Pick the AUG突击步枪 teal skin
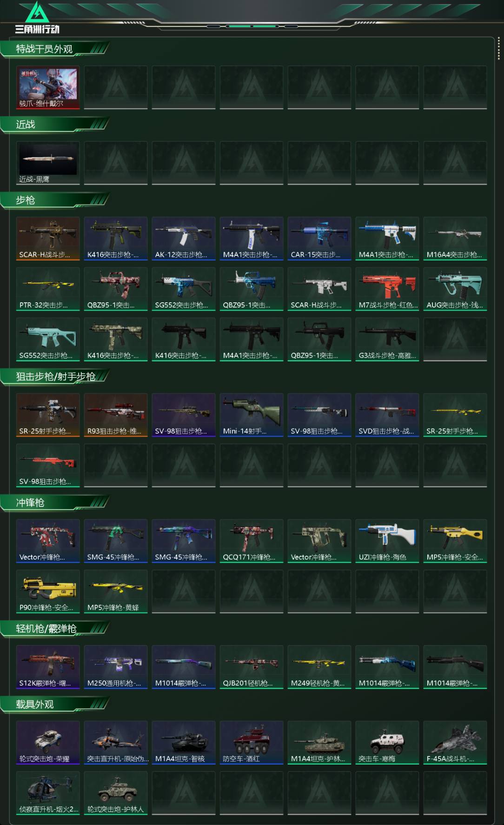This screenshot has height=825, width=504. click(x=455, y=289)
